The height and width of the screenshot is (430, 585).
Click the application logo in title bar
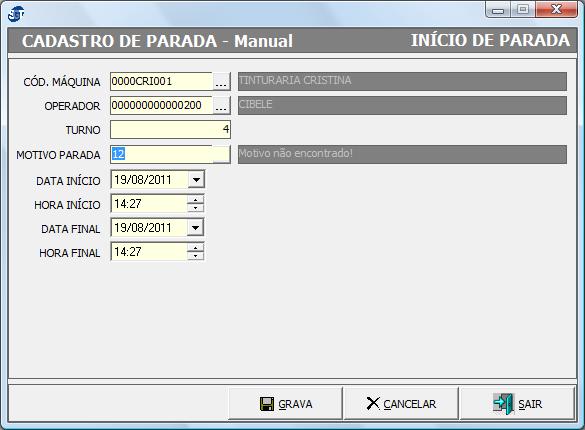pos(16,14)
